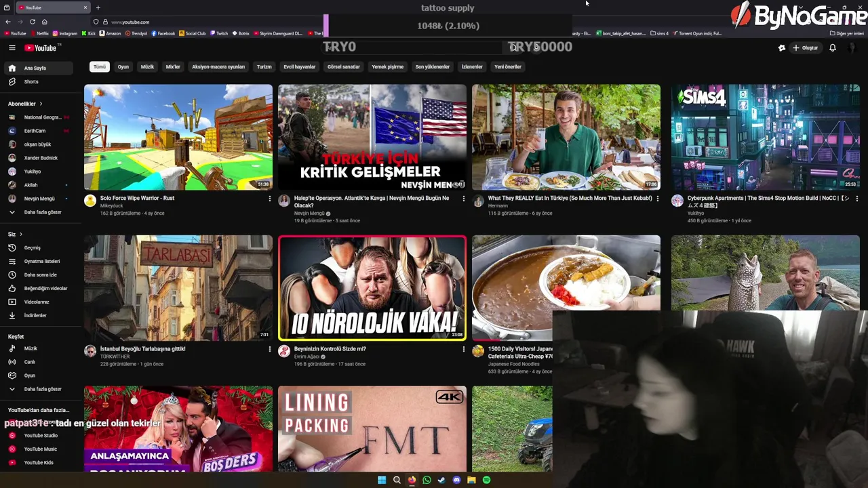Open options menu for İstanbul Beyoğlu Tarlabaşına video
Image resolution: width=868 pixels, height=488 pixels.
(269, 349)
